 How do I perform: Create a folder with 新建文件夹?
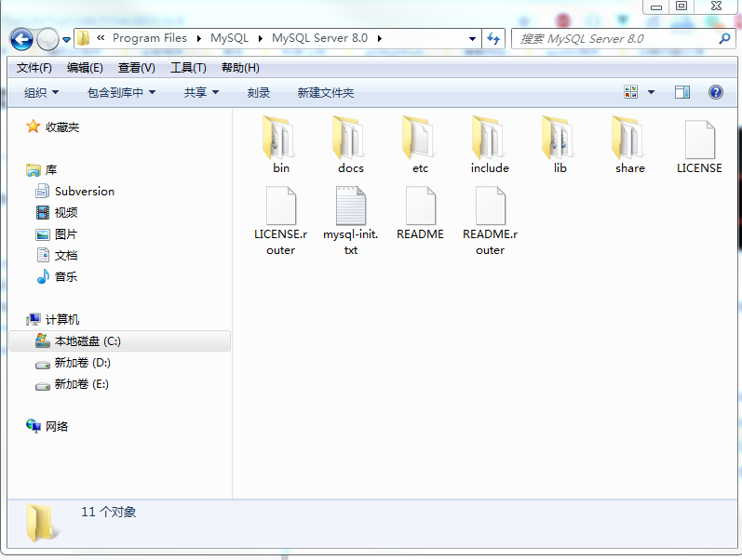pos(326,93)
